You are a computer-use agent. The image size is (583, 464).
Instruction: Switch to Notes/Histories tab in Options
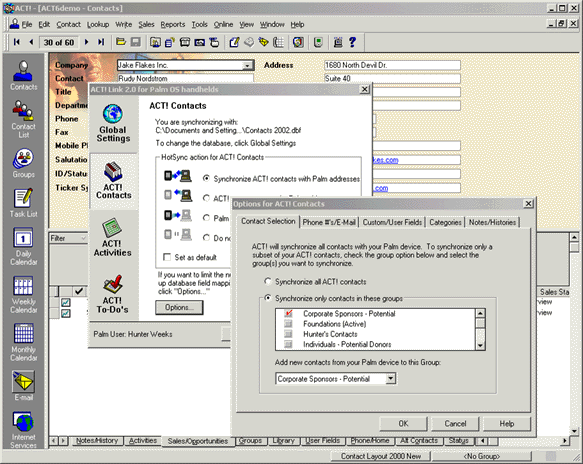point(492,222)
